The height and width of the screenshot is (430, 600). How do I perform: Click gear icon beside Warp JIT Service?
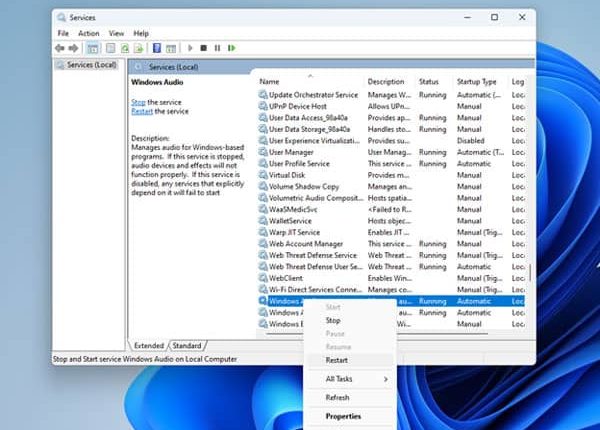point(263,232)
